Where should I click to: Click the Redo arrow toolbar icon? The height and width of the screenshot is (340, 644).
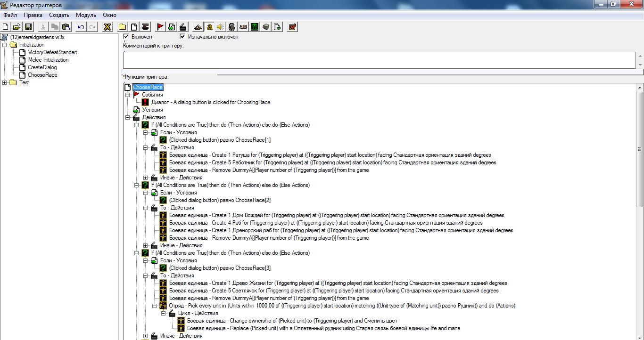(92, 27)
